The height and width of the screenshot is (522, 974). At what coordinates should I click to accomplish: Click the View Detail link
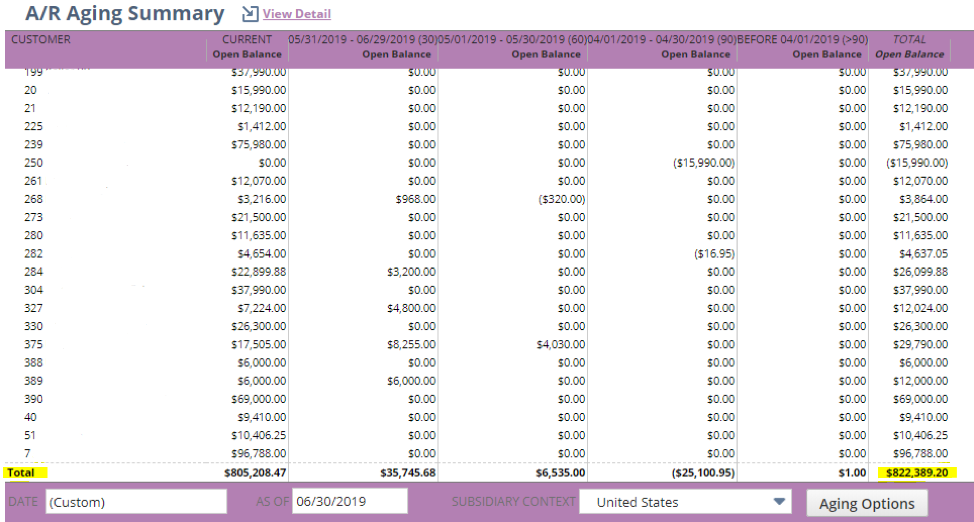(296, 14)
